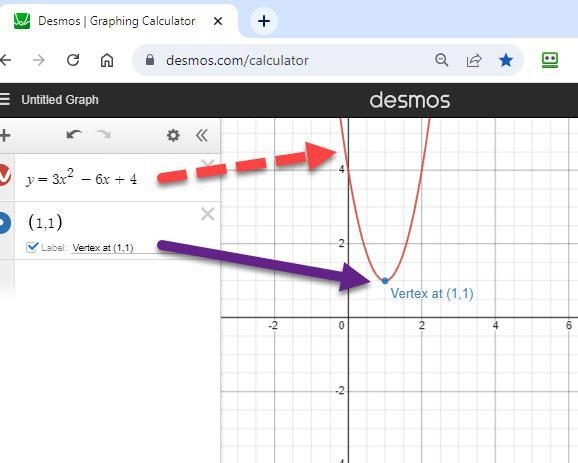578x463 pixels.
Task: Click the vertex point on the graph
Action: click(385, 281)
